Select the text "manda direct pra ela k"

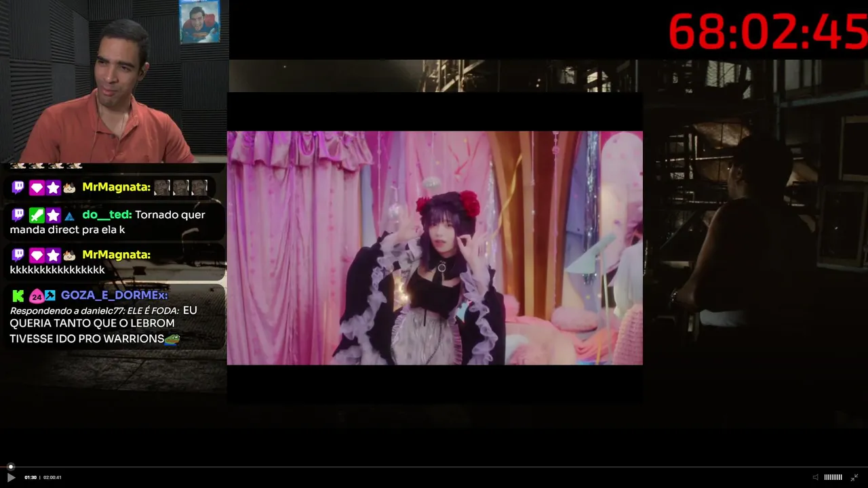[67, 230]
